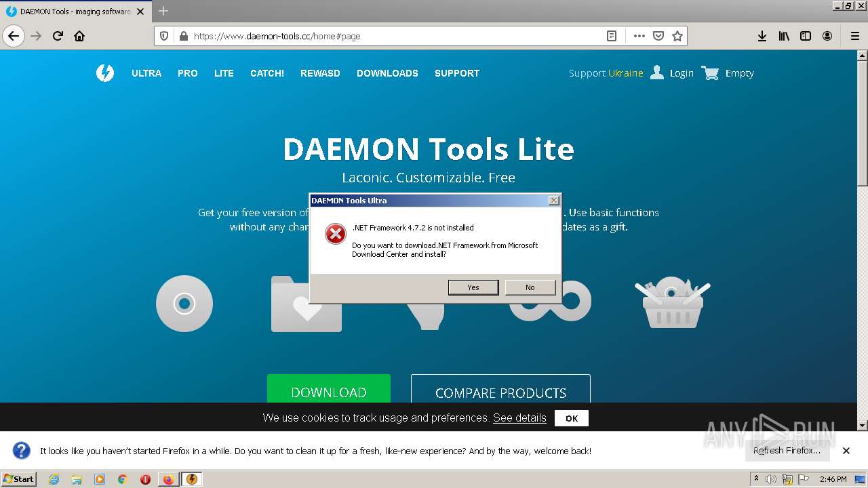The image size is (868, 488).
Task: Open Windows Explorer from the taskbar
Action: click(x=77, y=479)
